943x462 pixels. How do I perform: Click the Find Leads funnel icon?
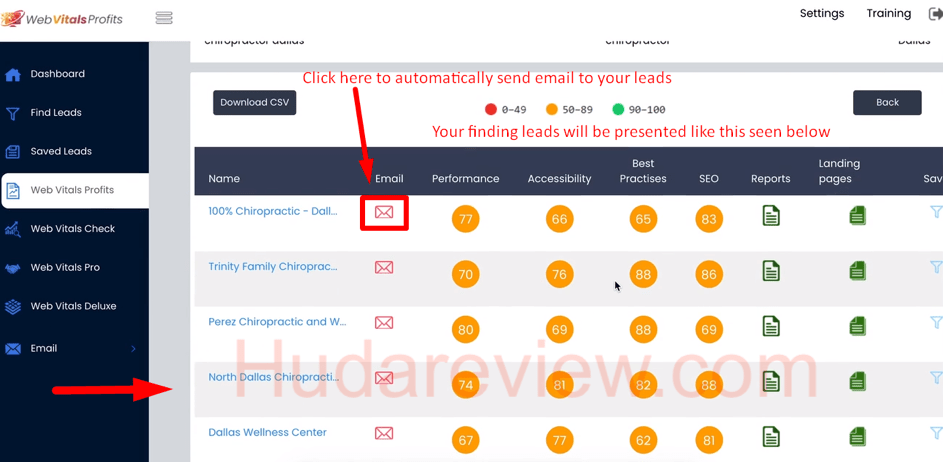pos(13,114)
